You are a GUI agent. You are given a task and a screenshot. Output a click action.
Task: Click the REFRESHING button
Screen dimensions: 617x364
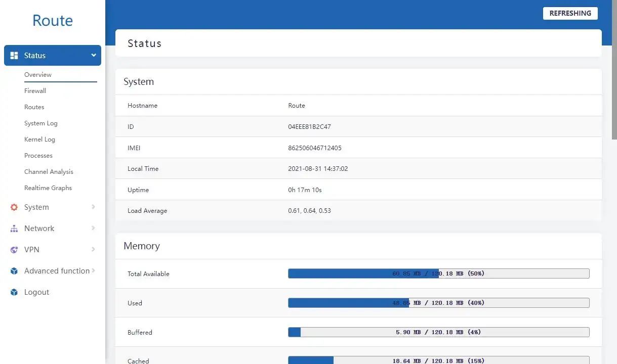(x=570, y=13)
